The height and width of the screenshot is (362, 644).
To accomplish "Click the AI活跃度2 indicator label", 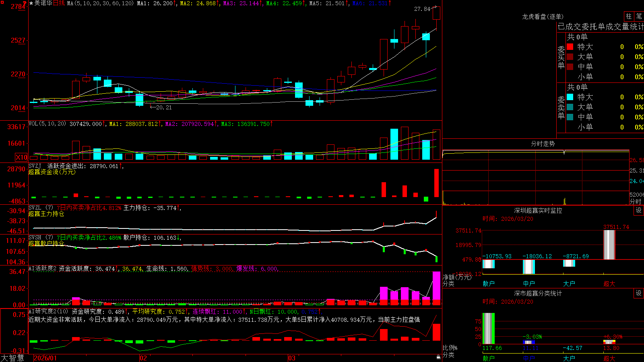I will pyautogui.click(x=42, y=268).
